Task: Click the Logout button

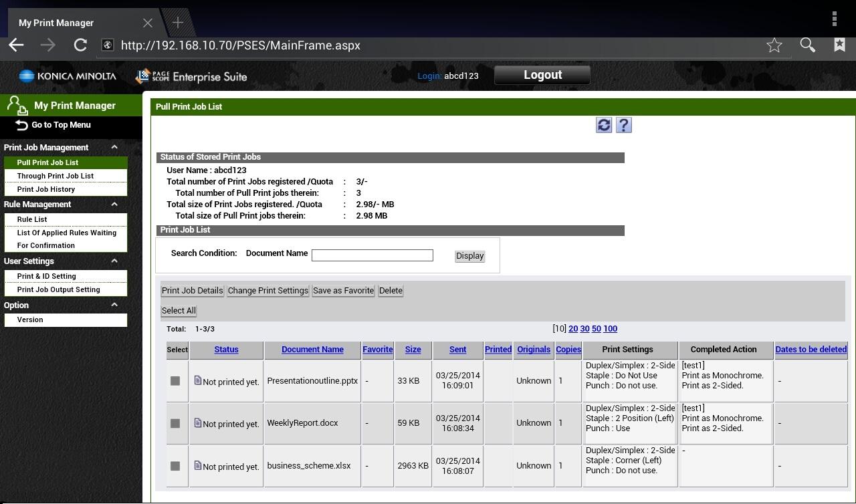Action: (x=542, y=75)
